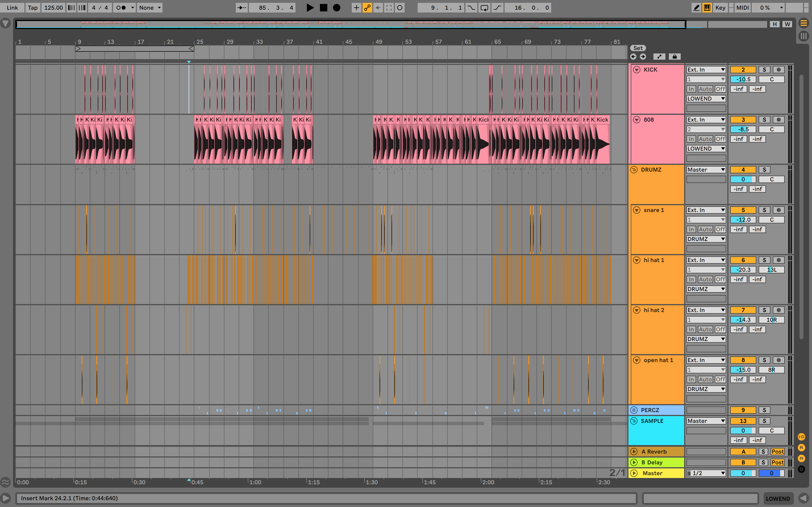Unfold the DRUMZ group track
812x507 pixels.
[634, 170]
